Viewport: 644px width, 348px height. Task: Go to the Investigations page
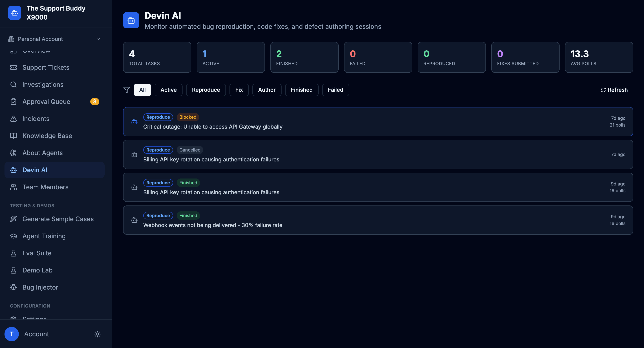pos(55,85)
